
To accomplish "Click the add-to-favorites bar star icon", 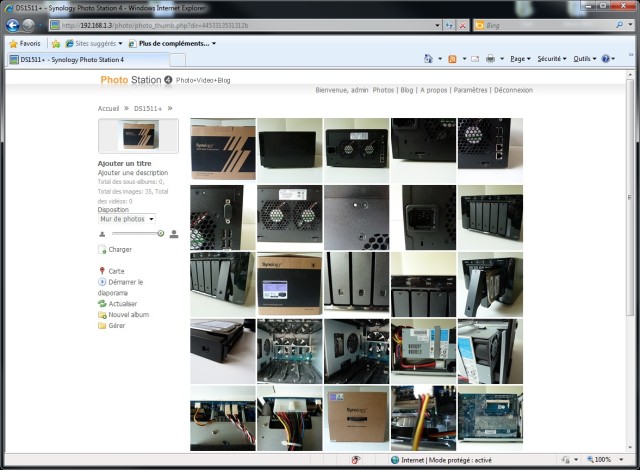I will pos(56,43).
